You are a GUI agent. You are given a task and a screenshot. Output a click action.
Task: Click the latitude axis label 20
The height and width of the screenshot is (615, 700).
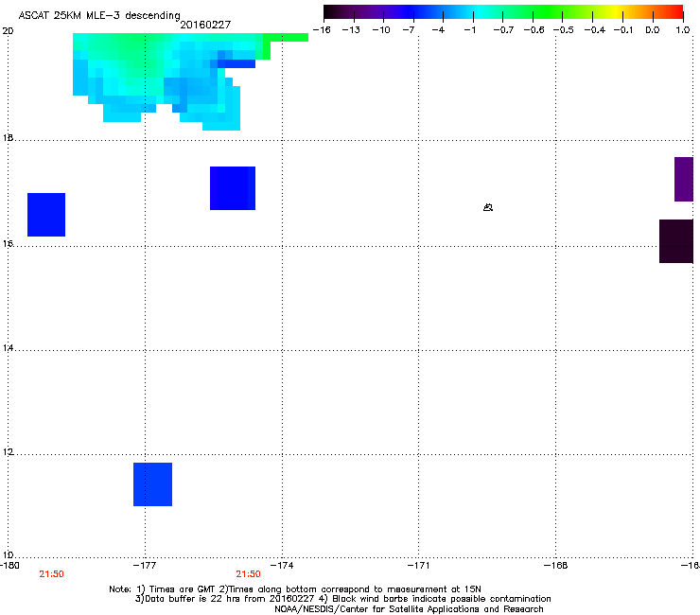pos(8,31)
